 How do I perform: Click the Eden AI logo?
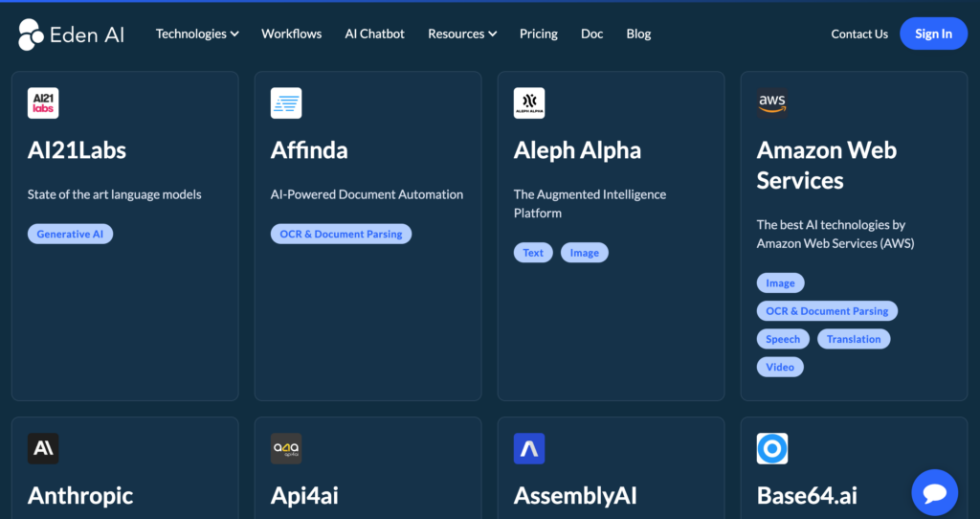[x=71, y=34]
